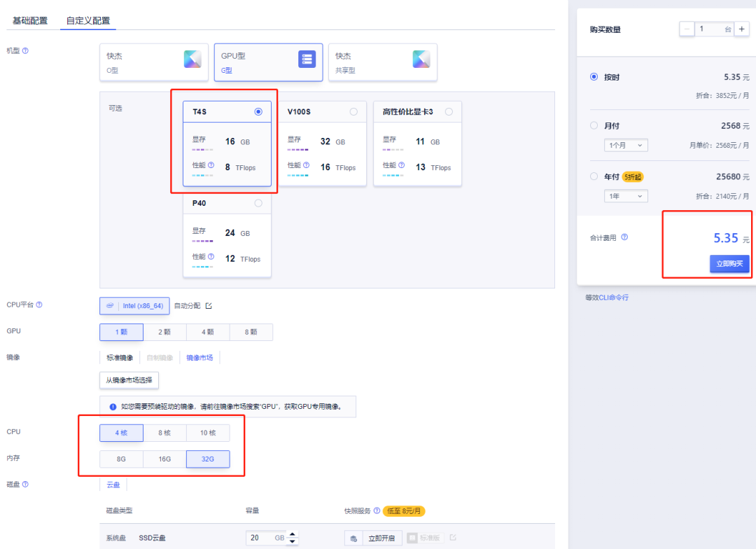Click 立即开启 snapshot service button

click(x=382, y=538)
